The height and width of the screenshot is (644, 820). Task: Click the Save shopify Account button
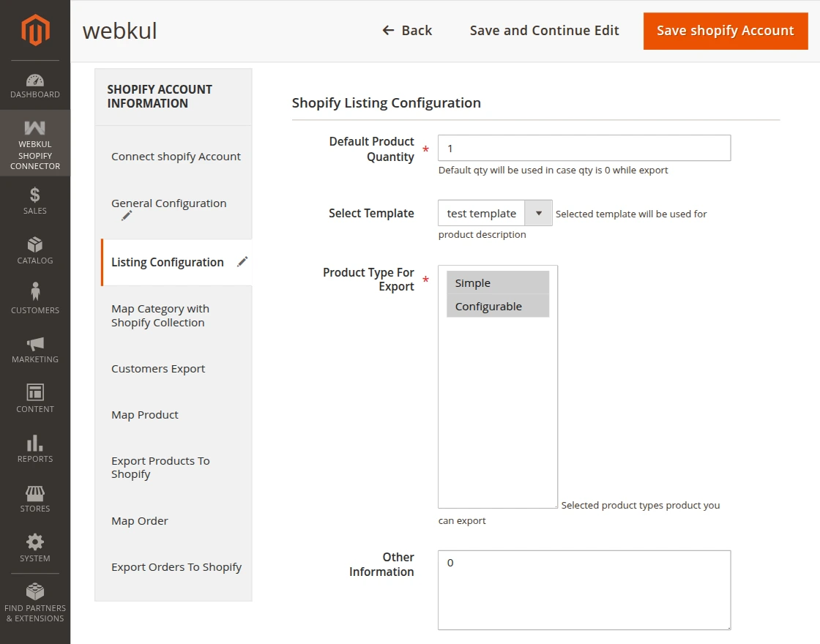(x=725, y=31)
